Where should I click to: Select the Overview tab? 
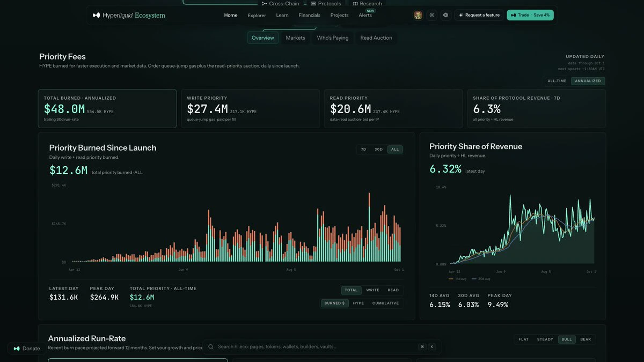(x=263, y=38)
